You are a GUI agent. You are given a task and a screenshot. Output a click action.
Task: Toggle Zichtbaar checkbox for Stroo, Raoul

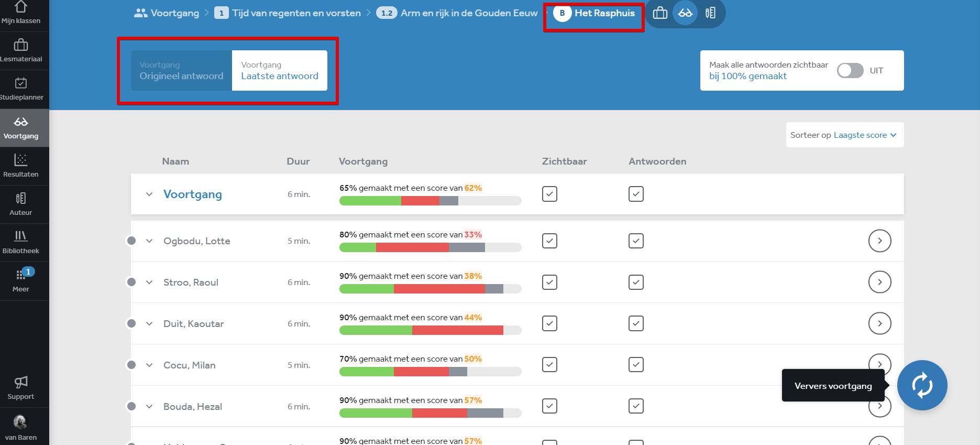point(549,282)
